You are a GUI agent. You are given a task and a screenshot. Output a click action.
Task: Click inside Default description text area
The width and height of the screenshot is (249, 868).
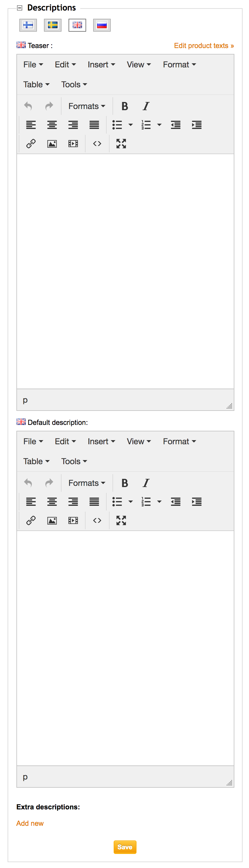(x=125, y=648)
